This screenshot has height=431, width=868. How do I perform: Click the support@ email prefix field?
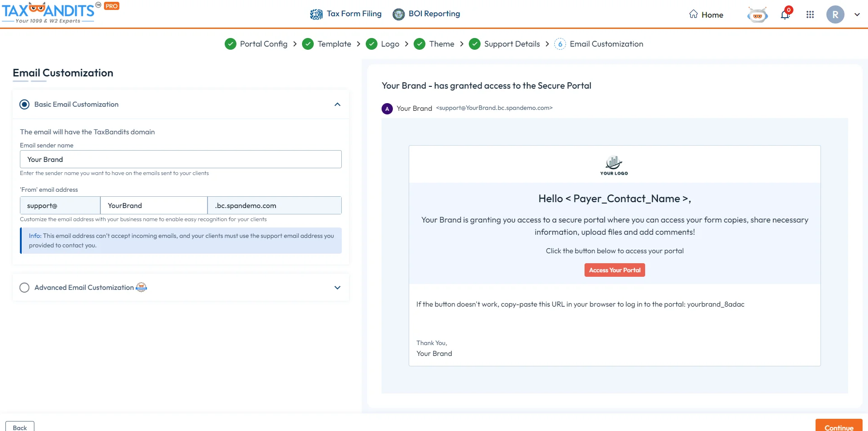tap(60, 205)
